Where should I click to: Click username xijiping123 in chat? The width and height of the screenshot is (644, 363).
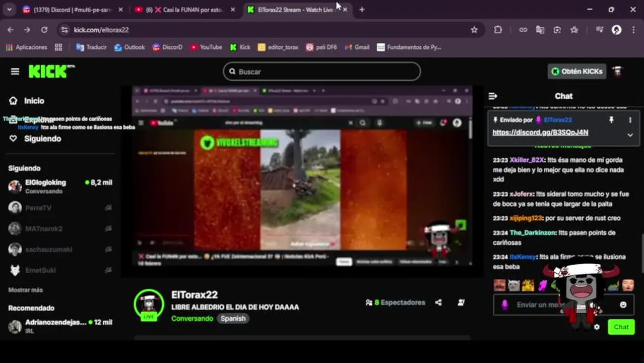click(x=526, y=218)
